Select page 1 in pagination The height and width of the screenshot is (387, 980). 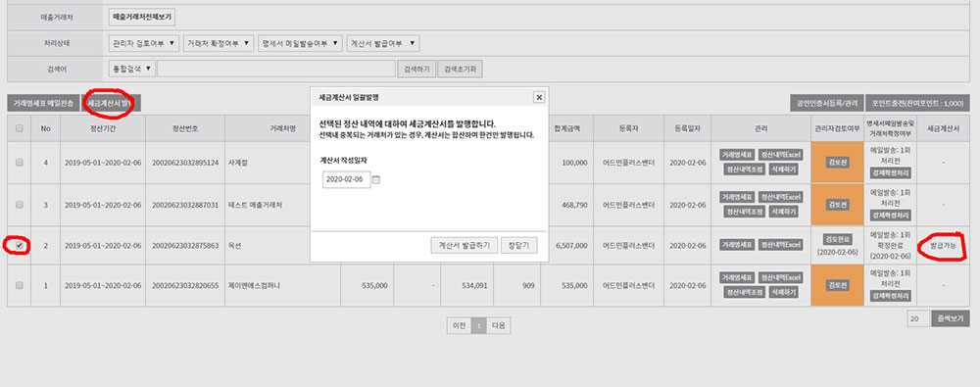click(x=479, y=325)
